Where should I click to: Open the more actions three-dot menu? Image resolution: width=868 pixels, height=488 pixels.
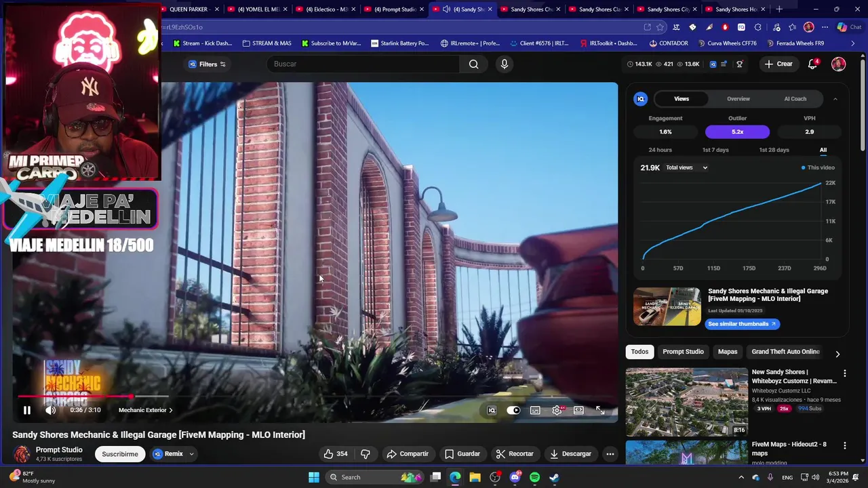(x=610, y=454)
